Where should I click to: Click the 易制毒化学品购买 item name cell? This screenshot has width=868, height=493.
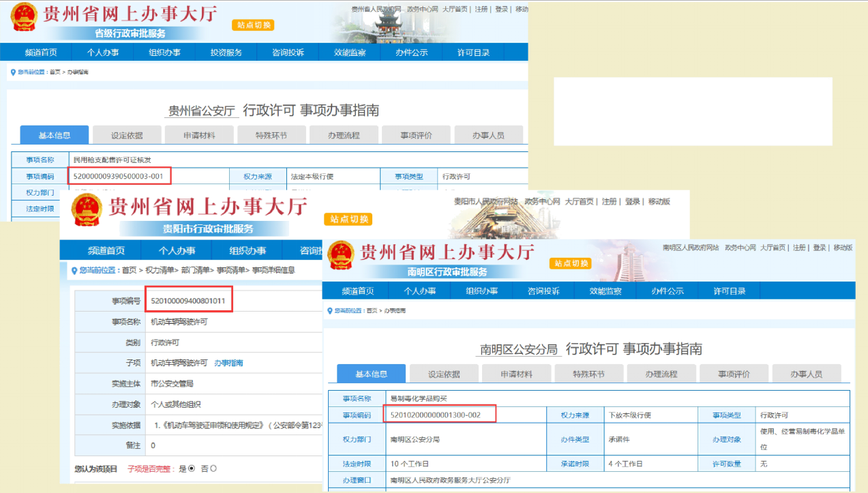point(617,398)
